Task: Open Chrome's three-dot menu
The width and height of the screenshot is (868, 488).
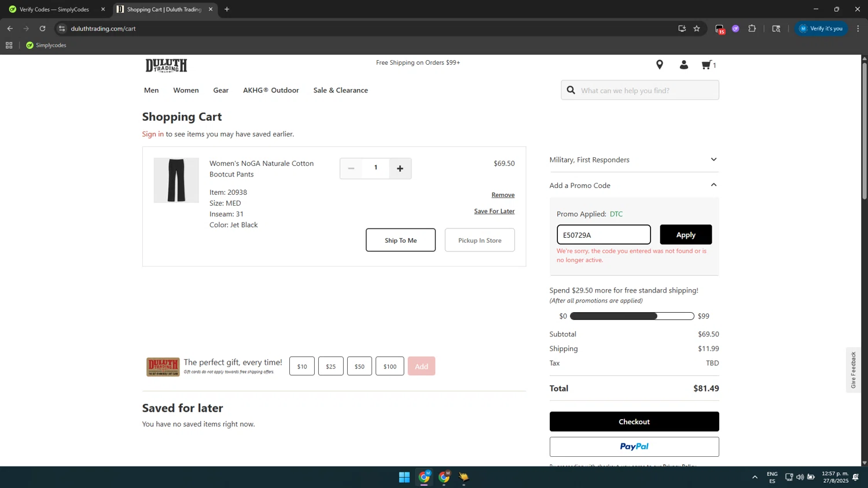Action: (858, 28)
